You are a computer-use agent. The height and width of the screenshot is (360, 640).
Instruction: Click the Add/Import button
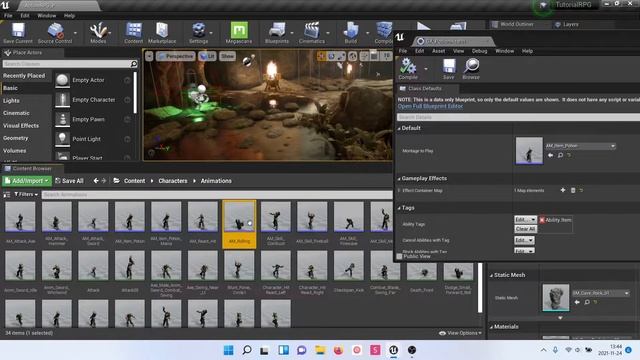(27, 181)
